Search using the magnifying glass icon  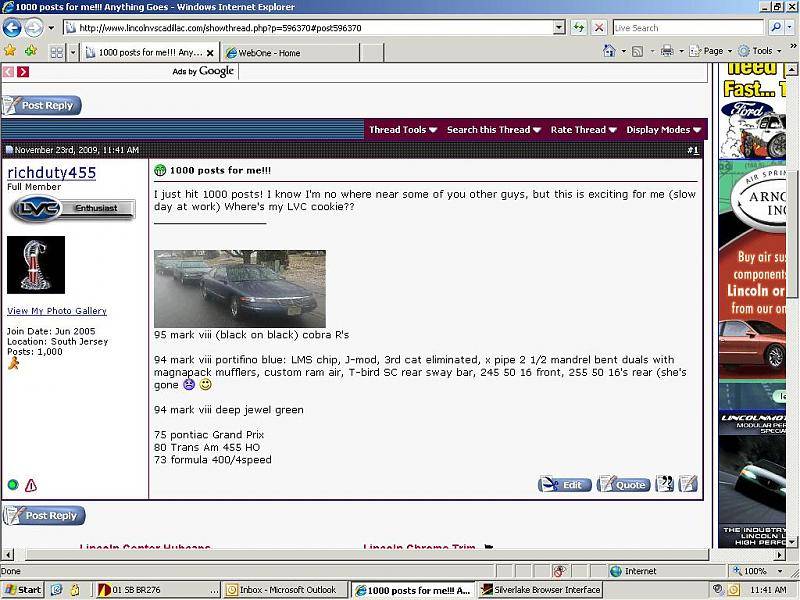coord(776,28)
